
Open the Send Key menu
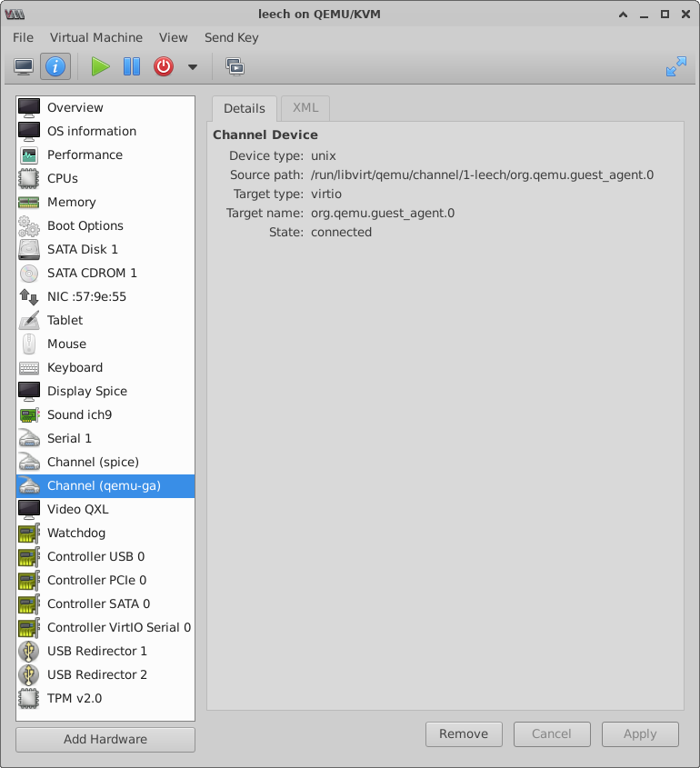click(x=231, y=37)
